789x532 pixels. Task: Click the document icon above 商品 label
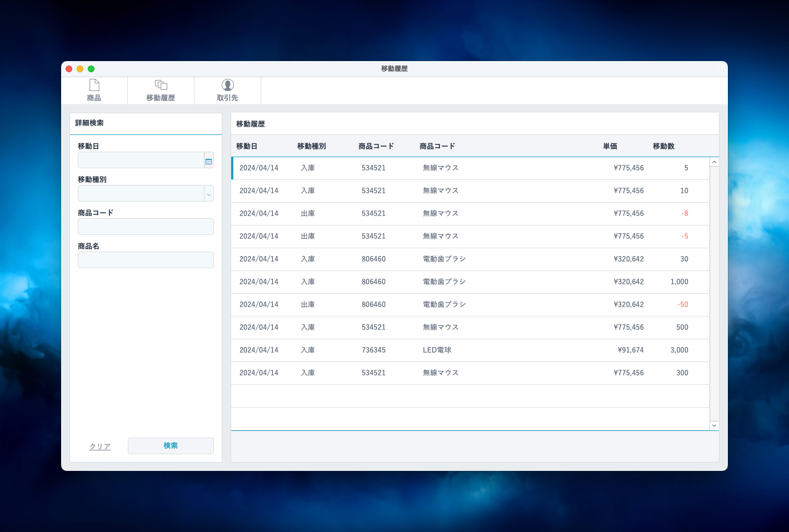pyautogui.click(x=94, y=85)
